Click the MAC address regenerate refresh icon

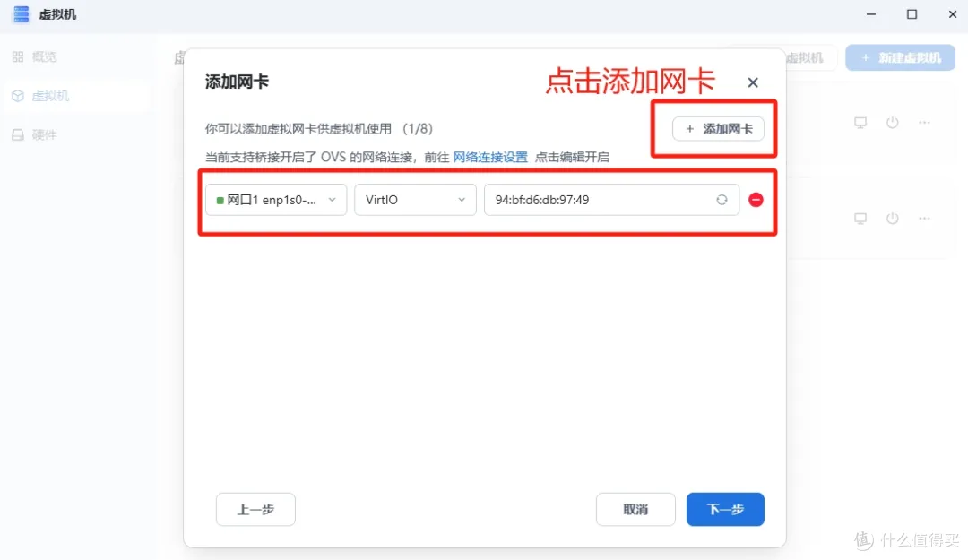[x=722, y=200]
